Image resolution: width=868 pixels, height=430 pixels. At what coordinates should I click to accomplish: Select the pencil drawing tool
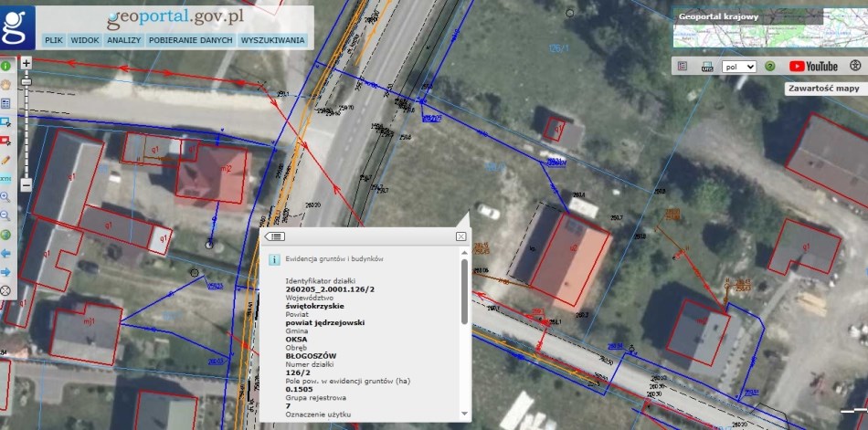tap(5, 159)
